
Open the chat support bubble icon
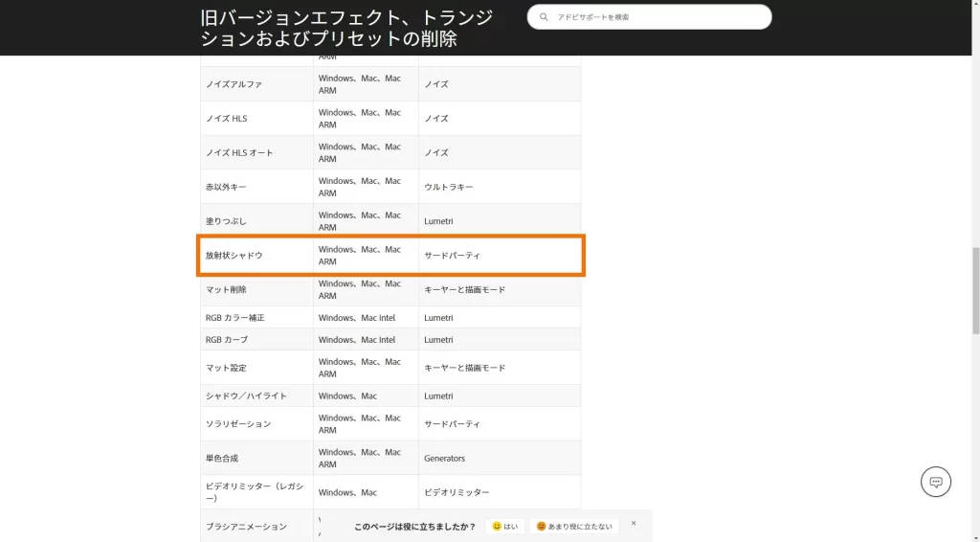pyautogui.click(x=936, y=482)
